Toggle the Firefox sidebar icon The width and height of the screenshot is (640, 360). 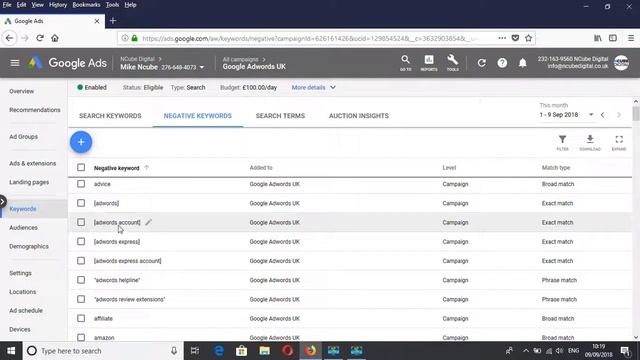pyautogui.click(x=613, y=38)
